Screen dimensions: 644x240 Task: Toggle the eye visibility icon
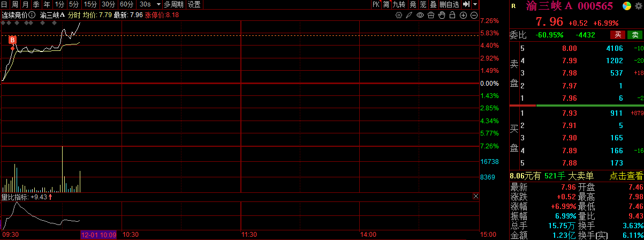click(420, 15)
